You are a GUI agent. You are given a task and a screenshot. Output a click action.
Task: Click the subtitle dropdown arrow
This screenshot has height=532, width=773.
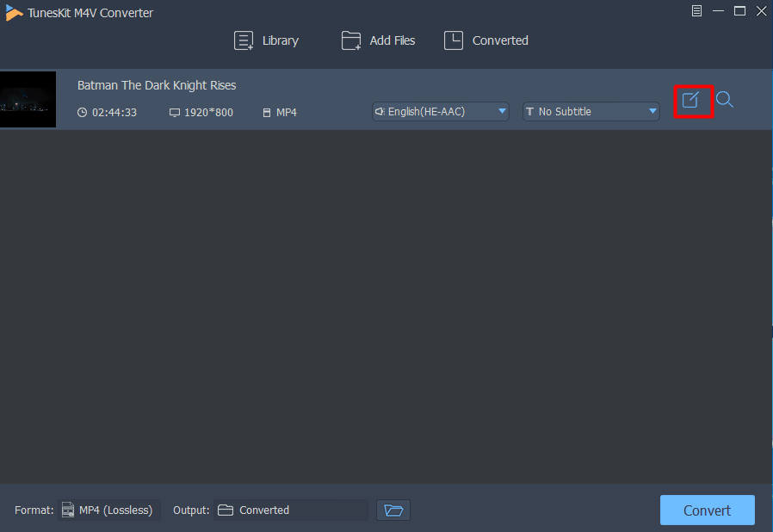(652, 111)
